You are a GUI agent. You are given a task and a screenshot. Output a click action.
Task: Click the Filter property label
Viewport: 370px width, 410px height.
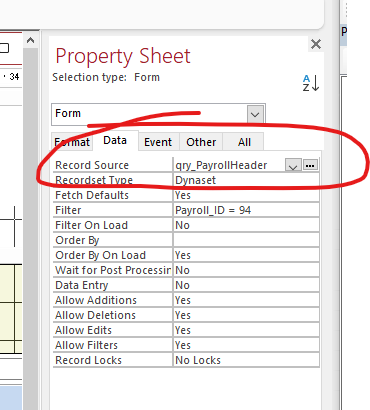pyautogui.click(x=68, y=210)
